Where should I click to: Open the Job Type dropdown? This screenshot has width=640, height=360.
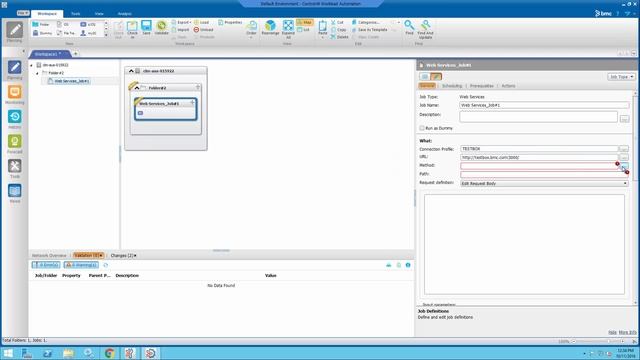pyautogui.click(x=621, y=77)
